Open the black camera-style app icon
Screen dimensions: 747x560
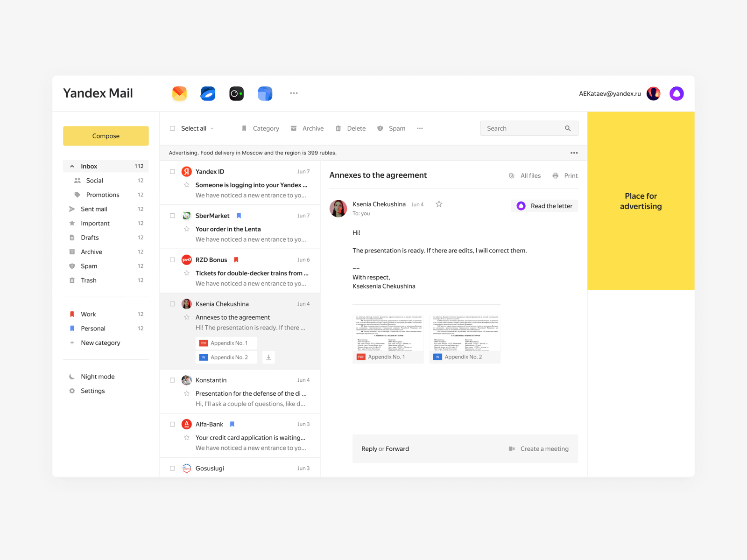click(236, 93)
